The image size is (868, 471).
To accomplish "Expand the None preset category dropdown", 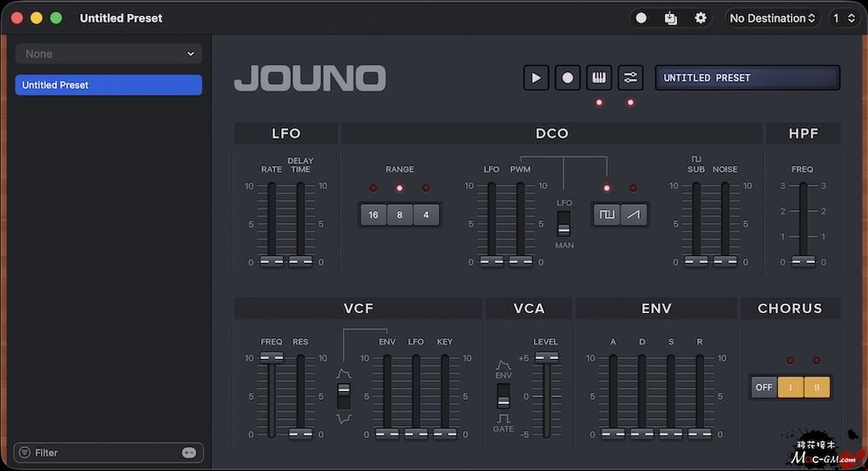I will (x=108, y=54).
